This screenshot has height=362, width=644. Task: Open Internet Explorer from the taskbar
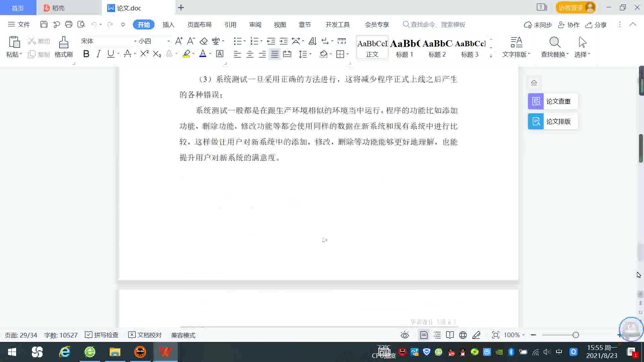pyautogui.click(x=64, y=352)
